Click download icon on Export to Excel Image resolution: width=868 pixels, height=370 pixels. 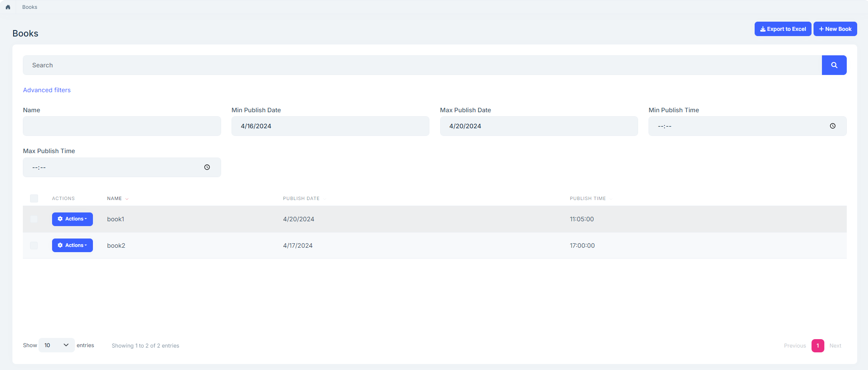point(763,29)
